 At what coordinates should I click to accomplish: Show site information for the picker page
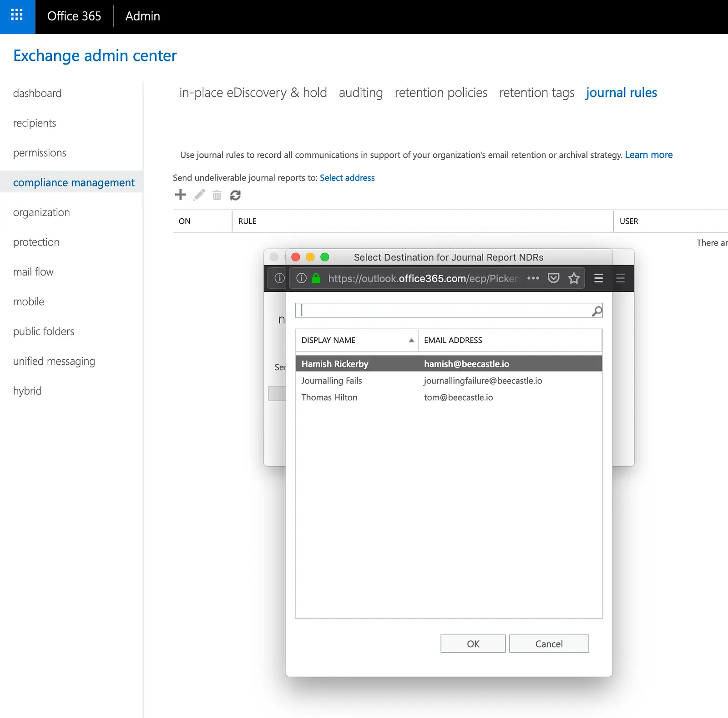coord(301,278)
